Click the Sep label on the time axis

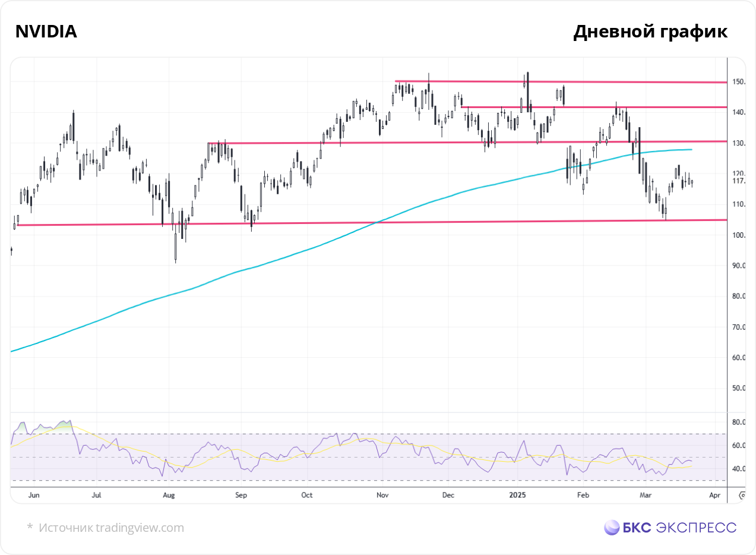(x=241, y=494)
